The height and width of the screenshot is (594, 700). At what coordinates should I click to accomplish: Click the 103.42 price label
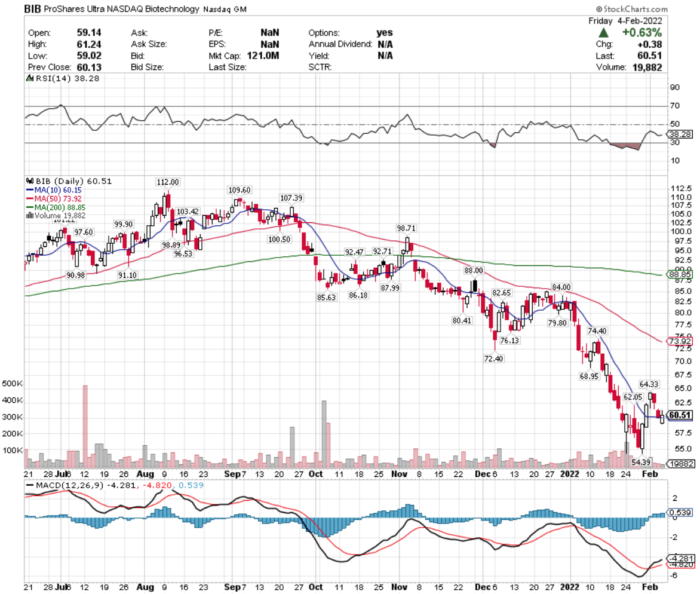tap(188, 212)
